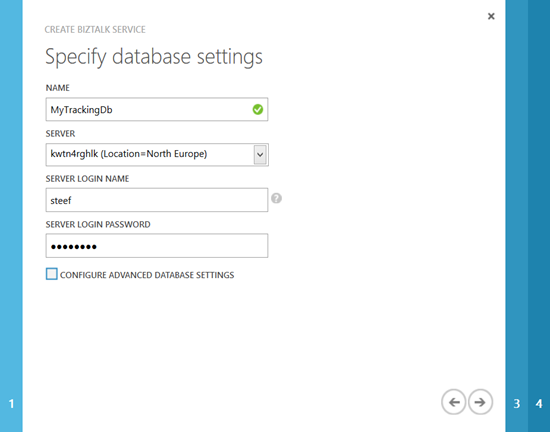
Task: Click the Server Login Name label
Action: coord(87,179)
